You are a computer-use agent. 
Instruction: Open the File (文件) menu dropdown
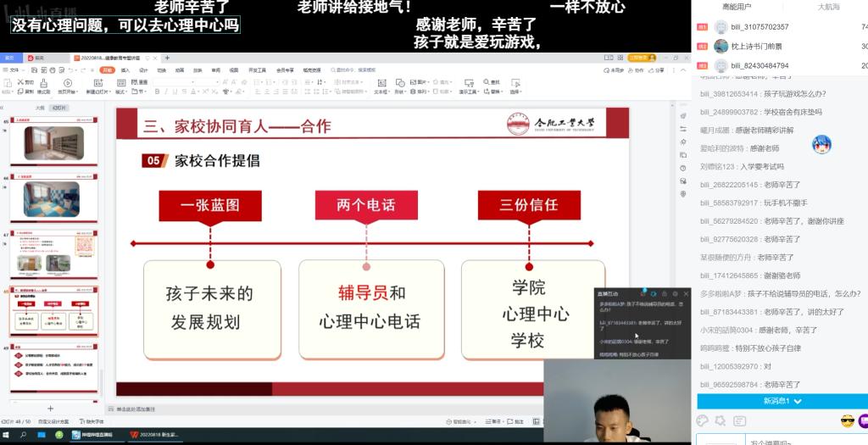[15, 70]
